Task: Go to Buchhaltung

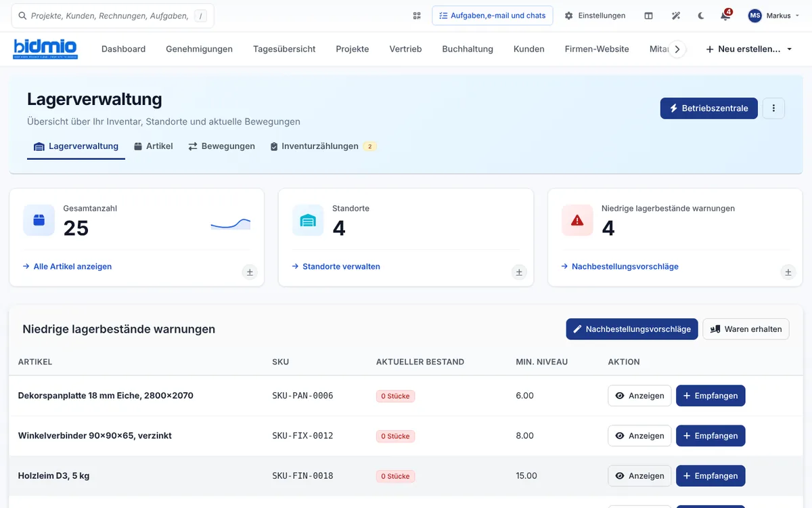Action: point(468,49)
